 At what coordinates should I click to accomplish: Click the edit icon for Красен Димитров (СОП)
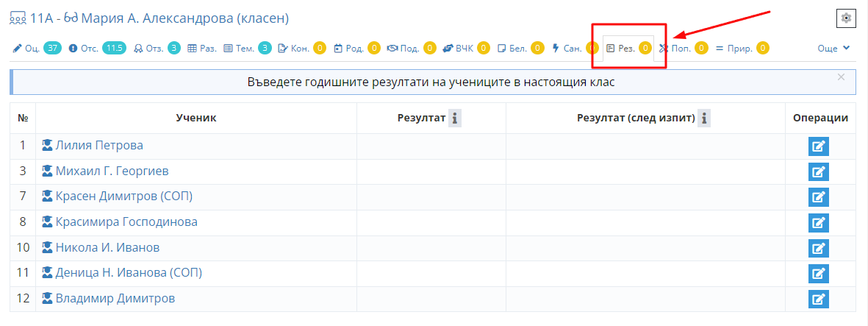(x=819, y=197)
